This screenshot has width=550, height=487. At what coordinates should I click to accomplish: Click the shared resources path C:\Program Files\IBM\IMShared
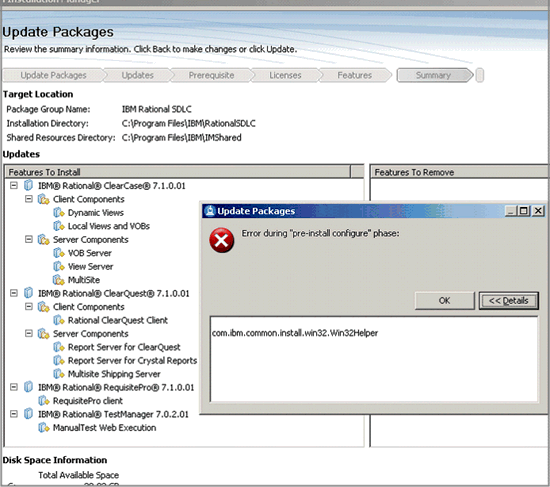[x=182, y=138]
